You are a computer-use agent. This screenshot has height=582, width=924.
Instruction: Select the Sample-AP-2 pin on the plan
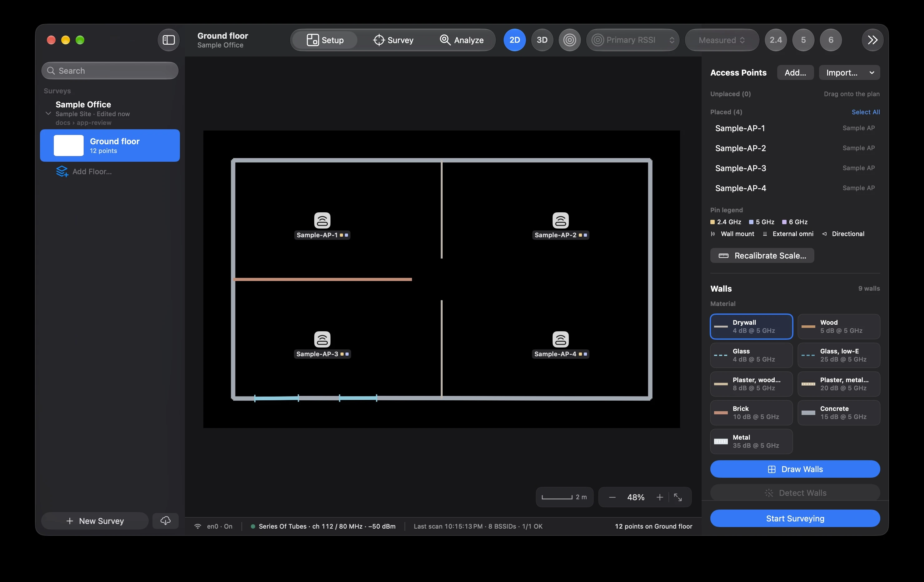561,220
